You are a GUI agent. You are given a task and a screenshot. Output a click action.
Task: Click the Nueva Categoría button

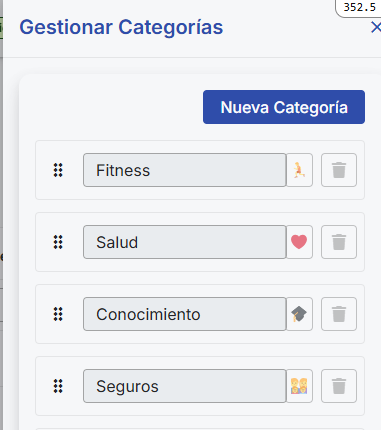point(284,107)
